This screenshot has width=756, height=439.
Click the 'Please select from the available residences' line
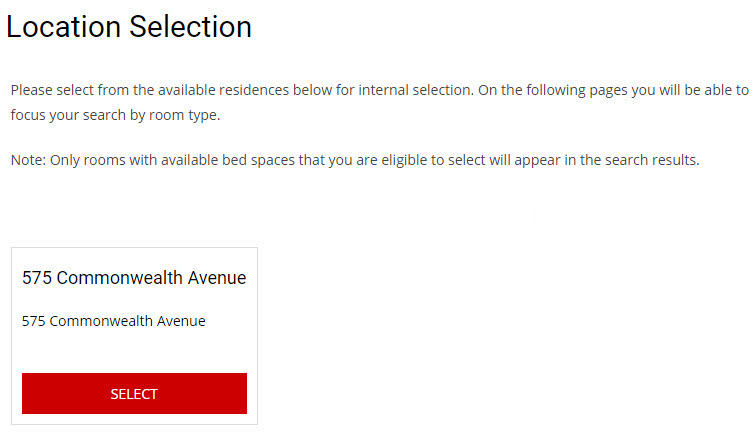tap(378, 90)
